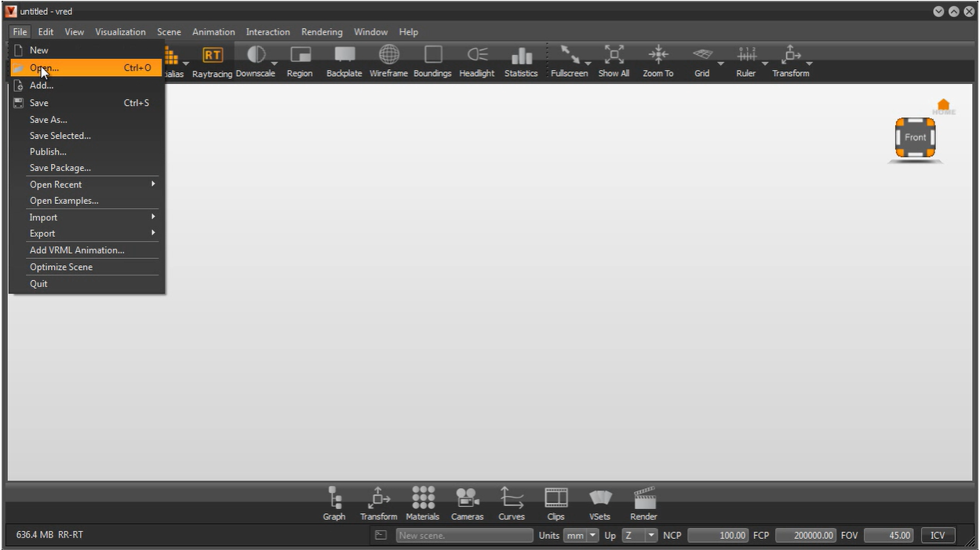Choose New from the File menu

[86, 50]
